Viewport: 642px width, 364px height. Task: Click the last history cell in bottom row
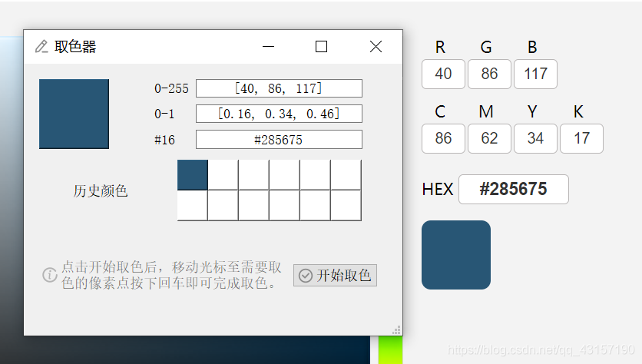(346, 205)
